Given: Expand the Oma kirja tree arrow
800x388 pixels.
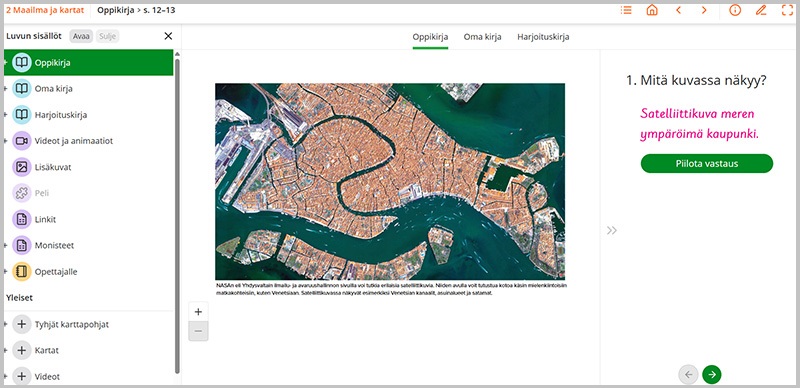Looking at the screenshot, I should pos(6,89).
